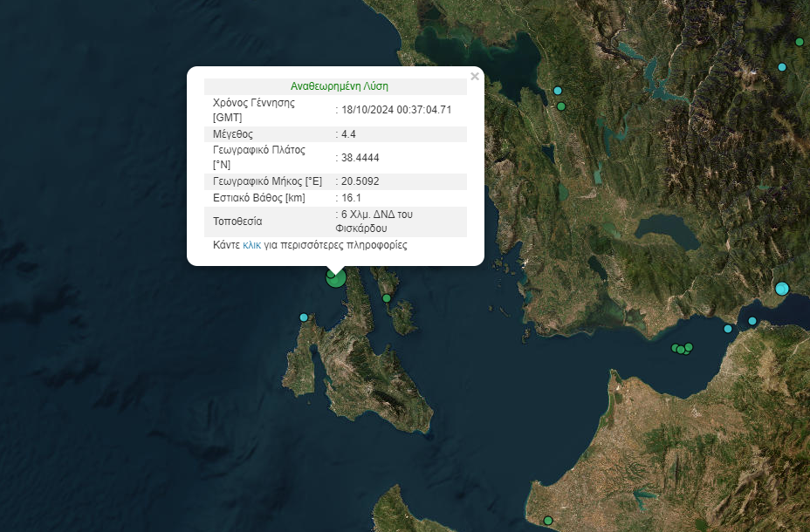Close the earthquake info popup

[x=475, y=77]
